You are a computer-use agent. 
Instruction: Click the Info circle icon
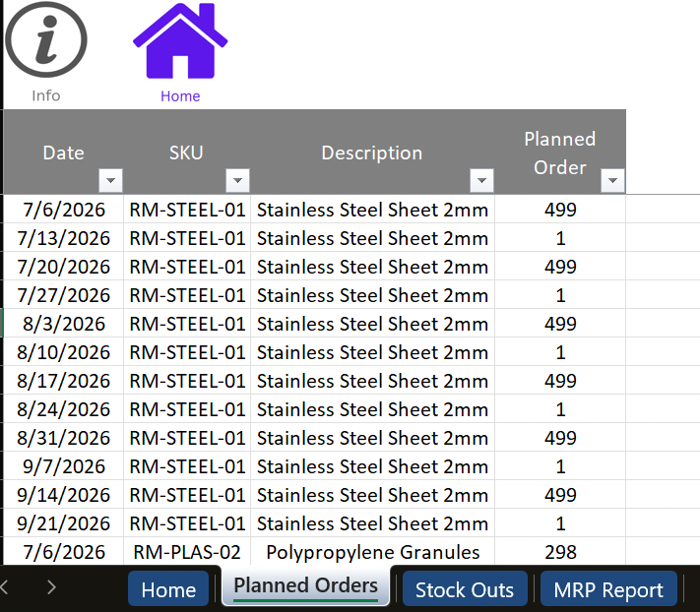[45, 40]
